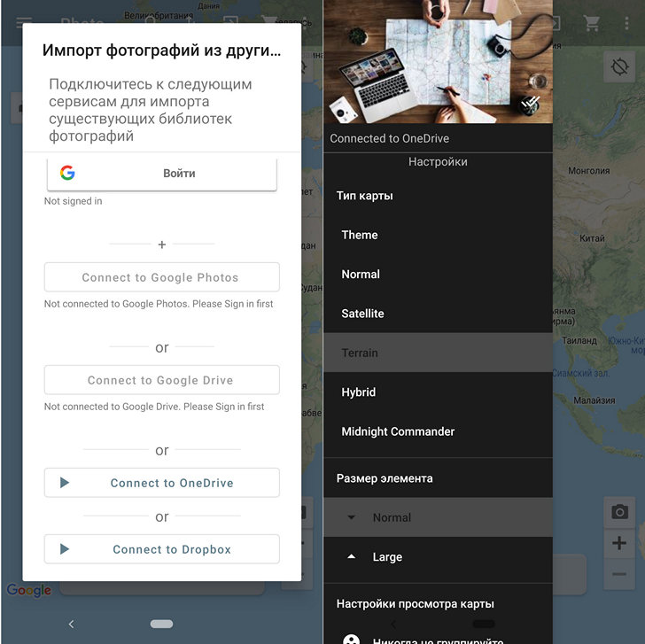Viewport: 645px width, 644px height.
Task: Click the 'Великобритания' map label
Action: (x=159, y=16)
